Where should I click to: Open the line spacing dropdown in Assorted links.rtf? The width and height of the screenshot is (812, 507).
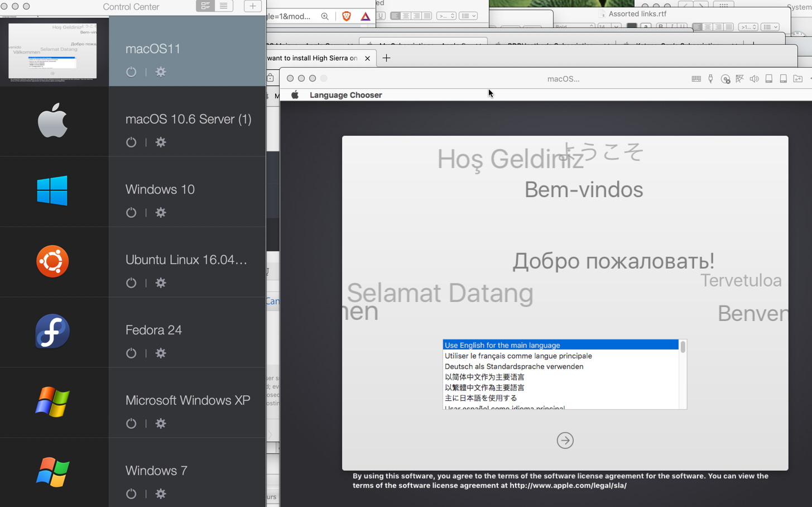(748, 27)
